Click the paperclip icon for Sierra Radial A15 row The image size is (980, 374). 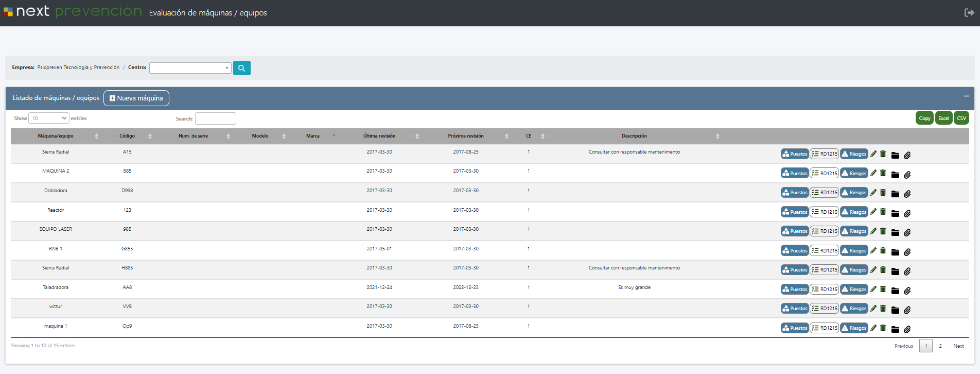coord(907,155)
